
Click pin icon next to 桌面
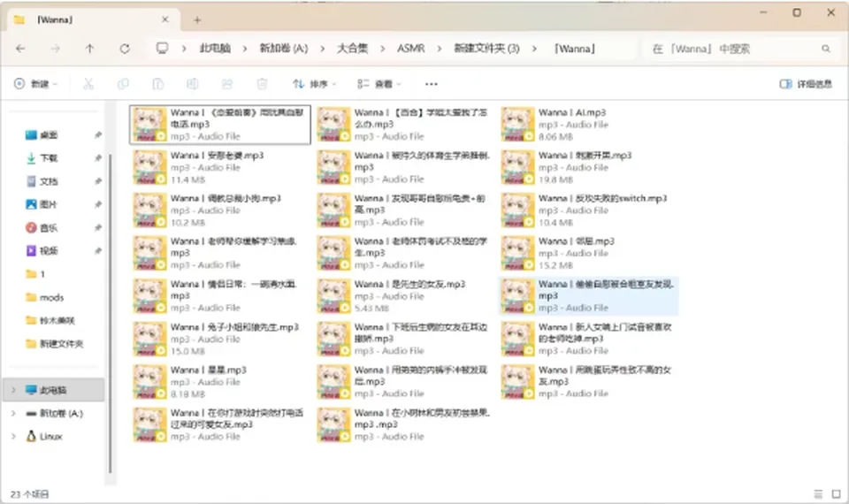(98, 134)
